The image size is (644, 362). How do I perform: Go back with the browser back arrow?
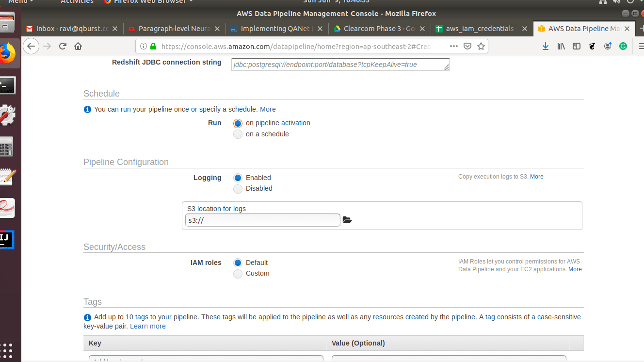(x=31, y=46)
